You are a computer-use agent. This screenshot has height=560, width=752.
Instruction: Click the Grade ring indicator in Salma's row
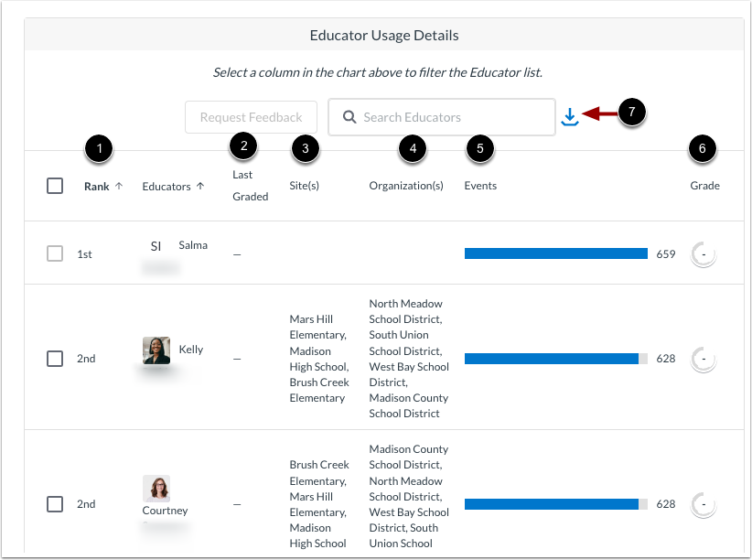tap(703, 253)
